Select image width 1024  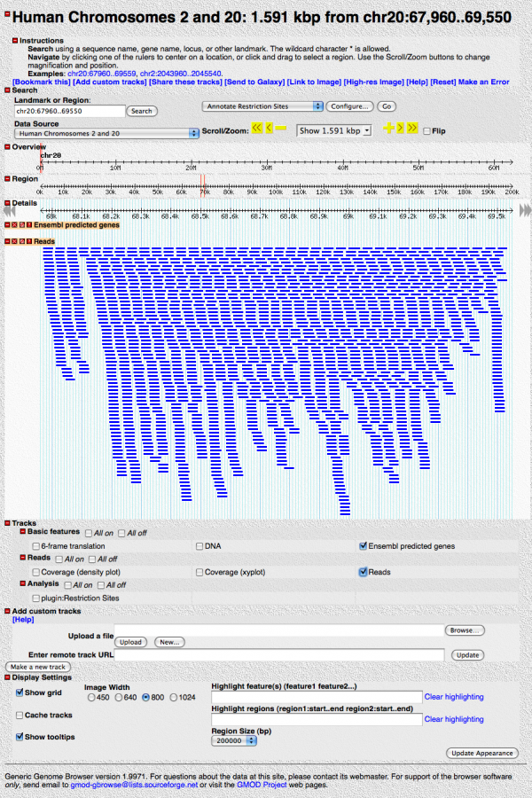174,697
